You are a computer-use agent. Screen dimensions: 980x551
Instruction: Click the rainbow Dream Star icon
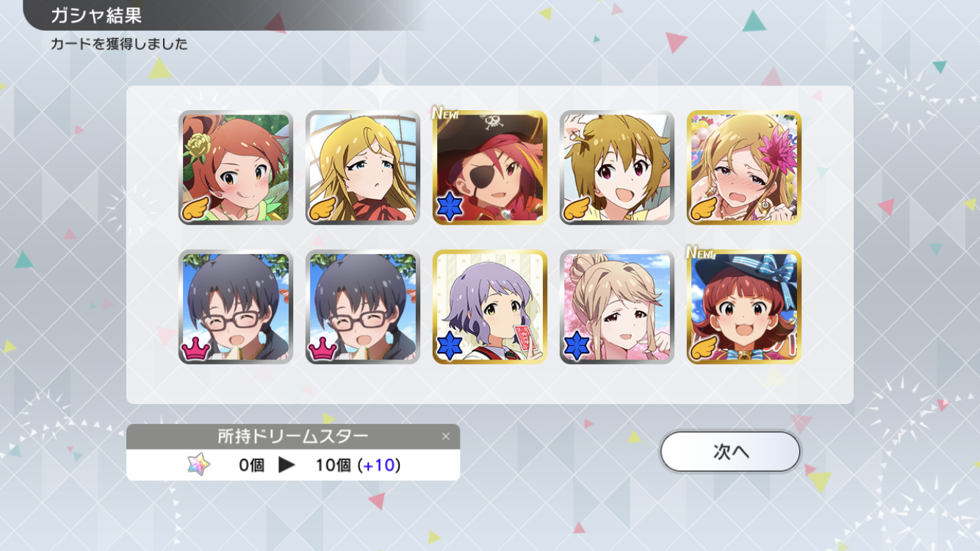click(x=198, y=464)
